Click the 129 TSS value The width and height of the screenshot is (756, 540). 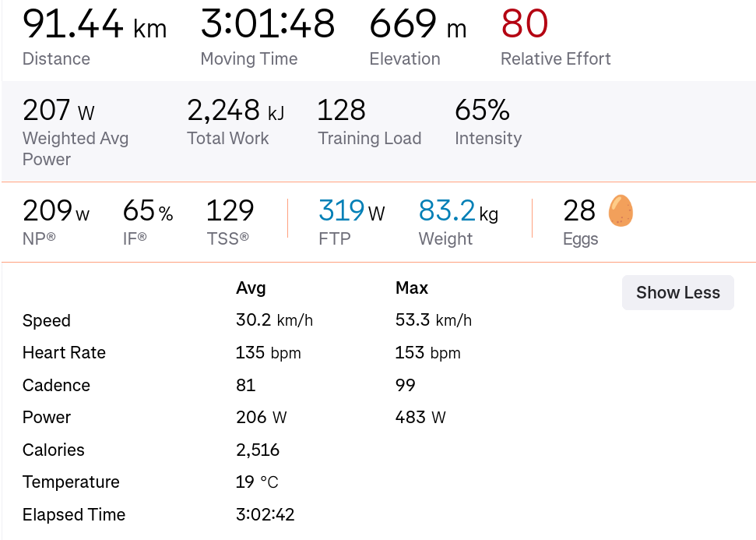click(230, 211)
